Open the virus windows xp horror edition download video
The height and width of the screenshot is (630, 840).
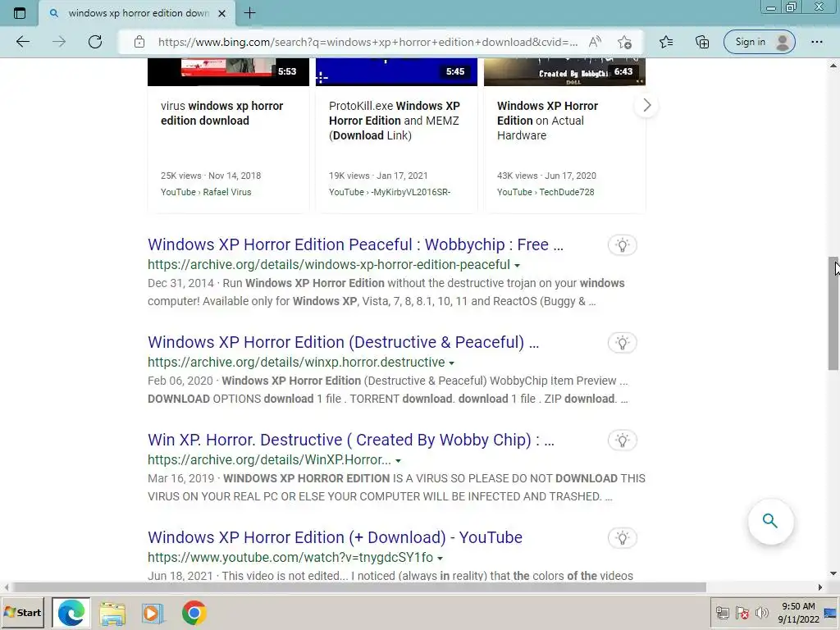coord(221,113)
